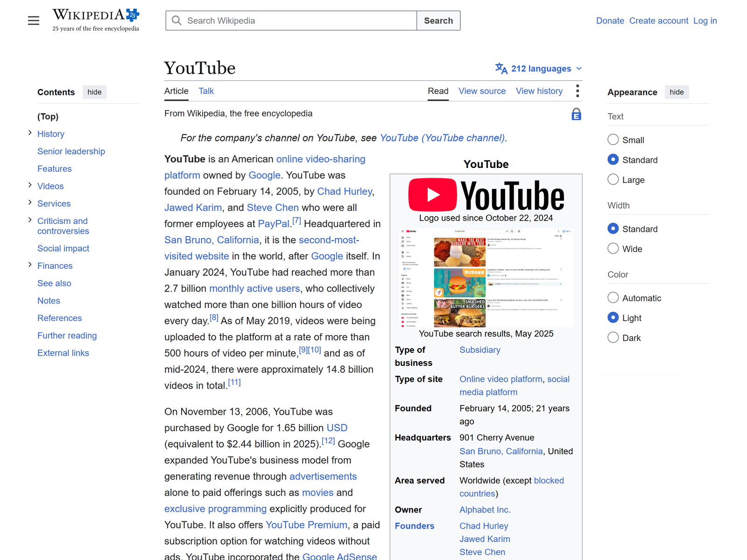Open the USD link
747x560 pixels.
[x=337, y=428]
